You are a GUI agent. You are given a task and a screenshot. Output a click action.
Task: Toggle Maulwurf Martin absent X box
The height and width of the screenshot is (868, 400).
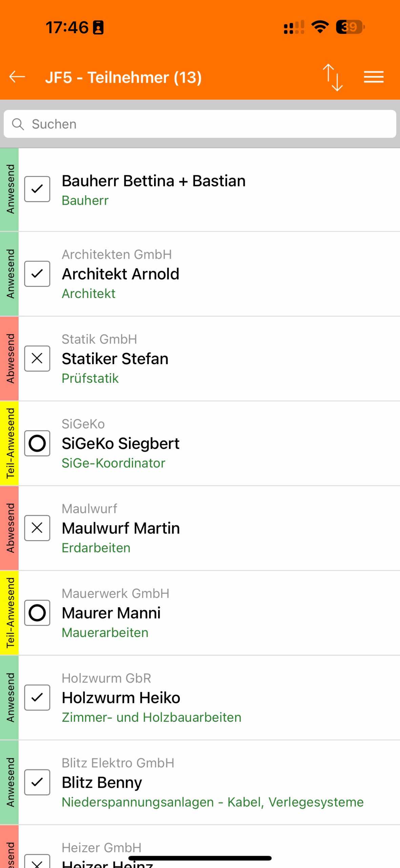click(37, 528)
